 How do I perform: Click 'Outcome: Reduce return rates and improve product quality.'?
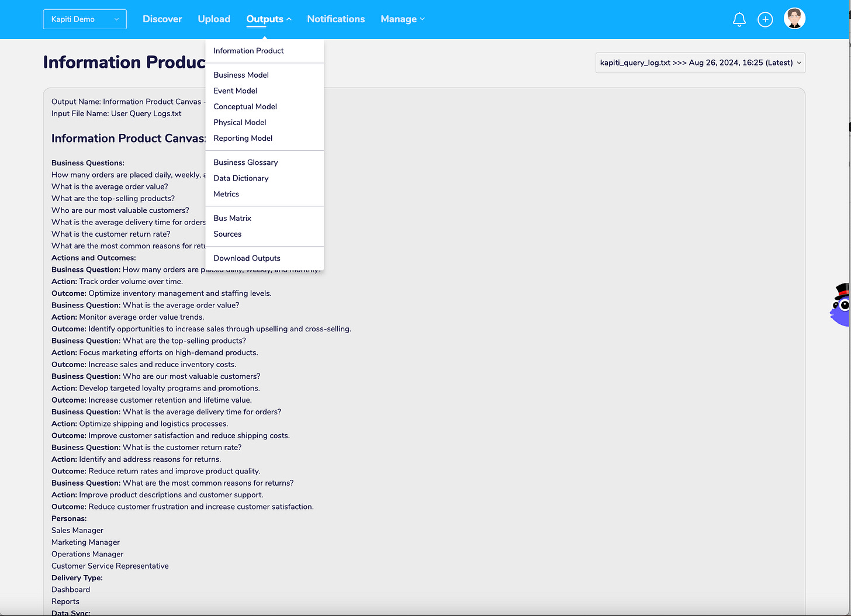click(156, 471)
